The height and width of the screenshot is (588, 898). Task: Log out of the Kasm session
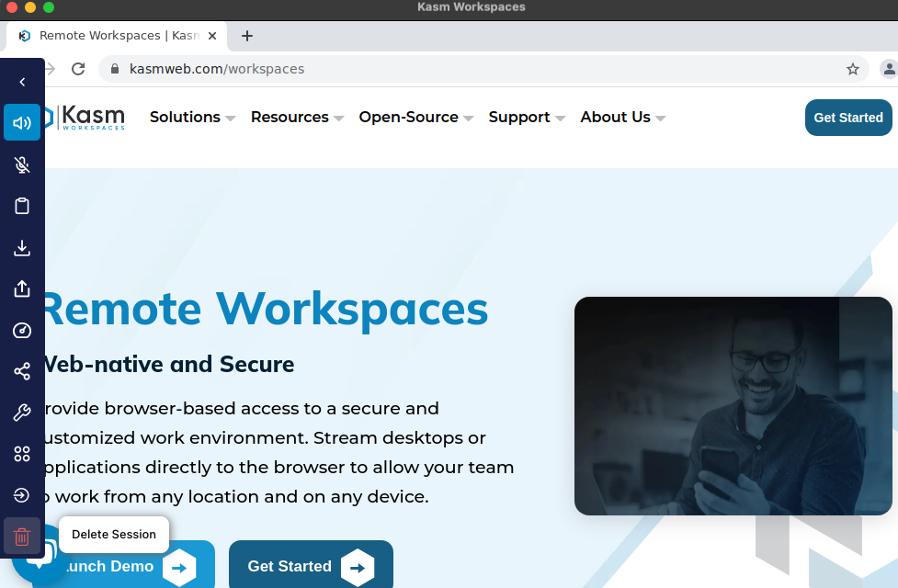22,495
